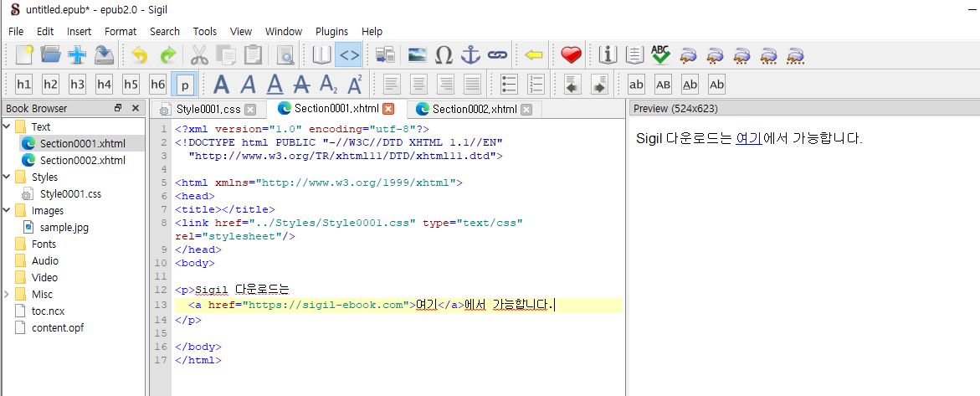The height and width of the screenshot is (396, 980).
Task: Redo the last undone edit
Action: click(167, 55)
